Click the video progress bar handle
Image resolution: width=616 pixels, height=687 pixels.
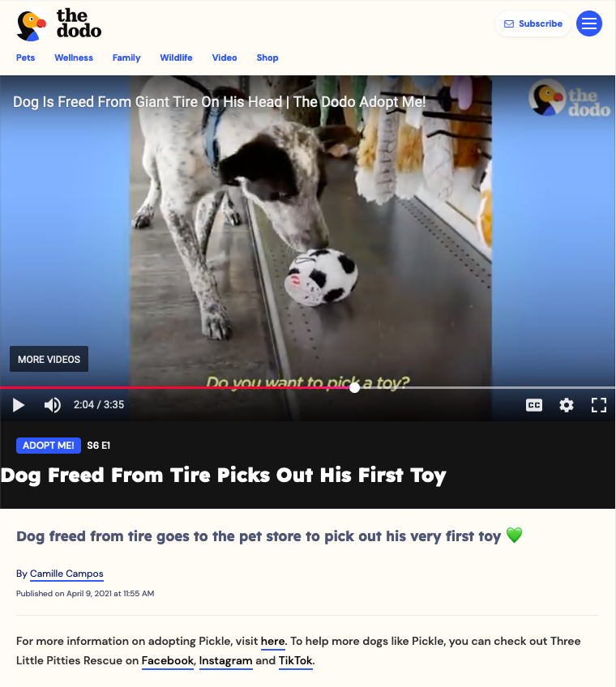(355, 388)
